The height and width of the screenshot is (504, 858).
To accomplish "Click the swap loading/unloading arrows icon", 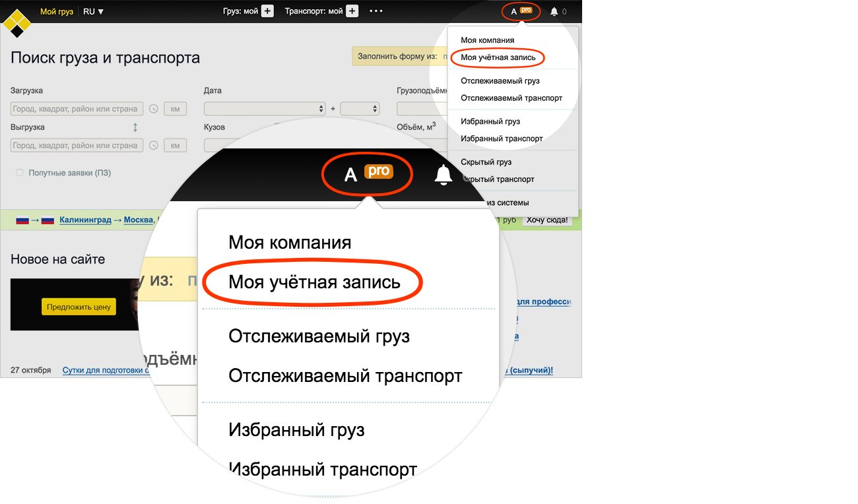I will [x=135, y=127].
